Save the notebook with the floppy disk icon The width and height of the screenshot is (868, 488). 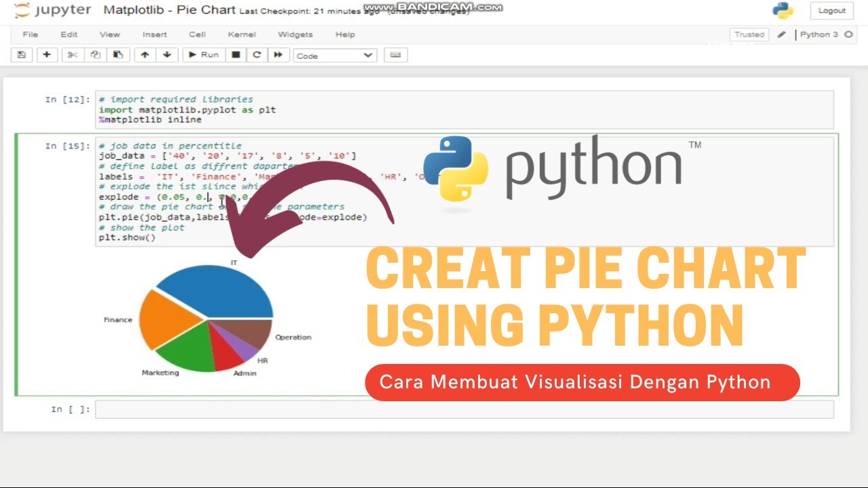(22, 55)
